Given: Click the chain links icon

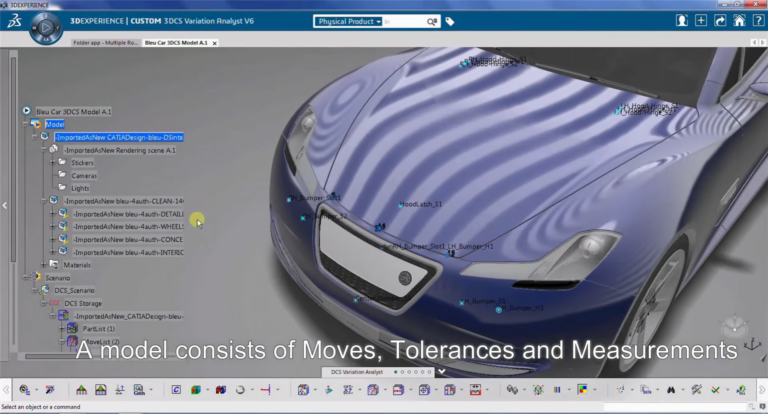Looking at the screenshot, I should click(x=512, y=390).
